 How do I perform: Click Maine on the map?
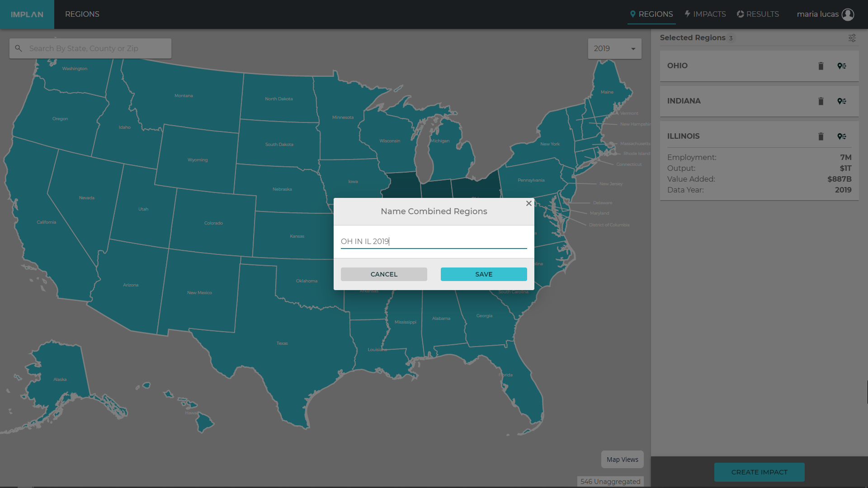click(x=607, y=92)
